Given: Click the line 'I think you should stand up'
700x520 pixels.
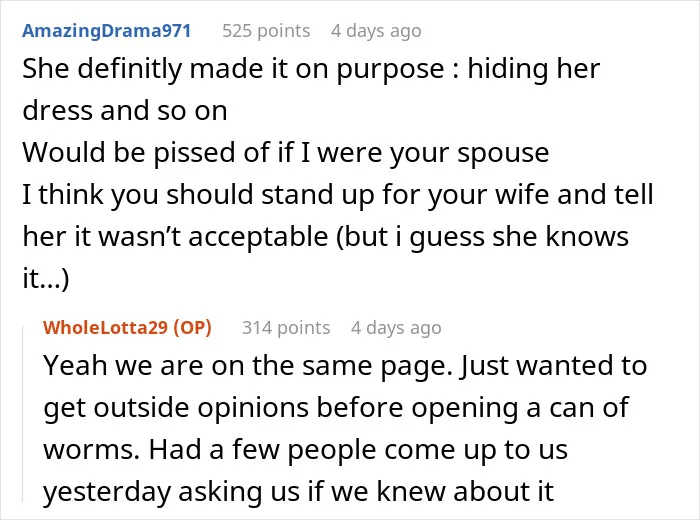Looking at the screenshot, I should 338,195.
